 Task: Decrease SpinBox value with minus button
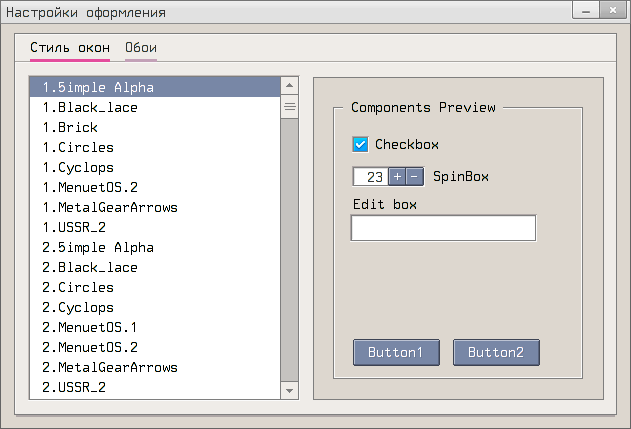coord(415,177)
